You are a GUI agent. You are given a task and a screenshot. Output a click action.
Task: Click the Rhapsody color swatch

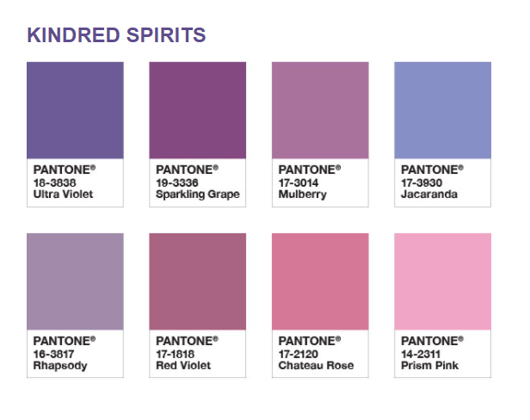[x=75, y=281]
